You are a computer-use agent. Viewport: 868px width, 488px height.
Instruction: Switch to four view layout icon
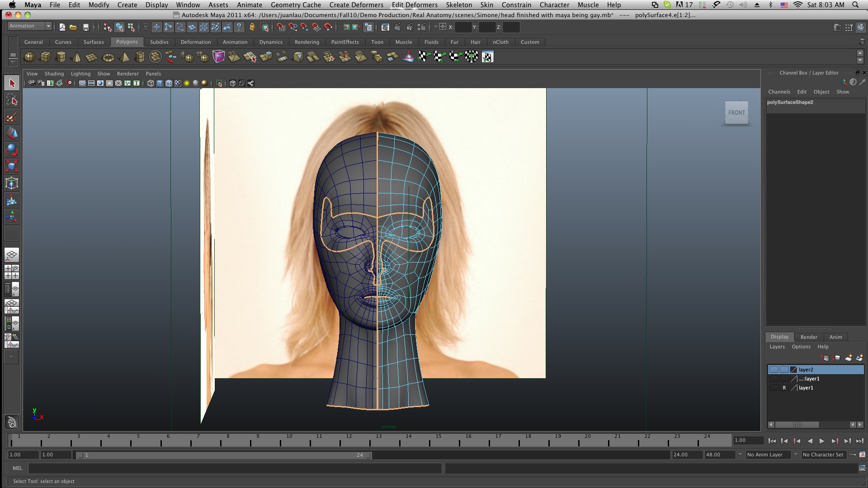click(12, 272)
